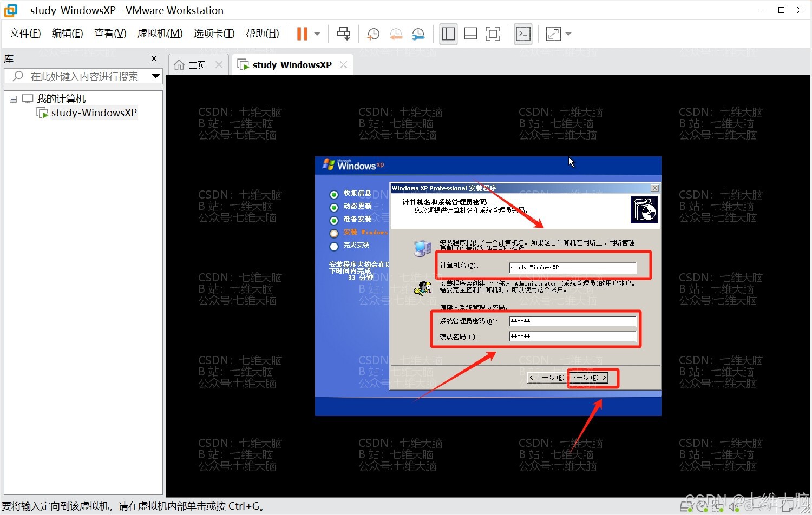Image resolution: width=812 pixels, height=515 pixels.
Task: Click the 上一步(B) button in setup
Action: (x=547, y=378)
